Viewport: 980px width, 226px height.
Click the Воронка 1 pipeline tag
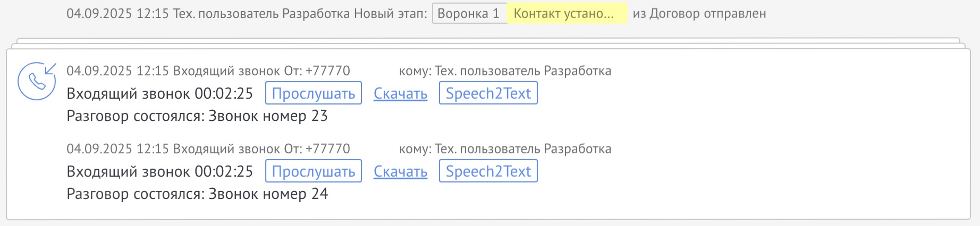pyautogui.click(x=469, y=14)
